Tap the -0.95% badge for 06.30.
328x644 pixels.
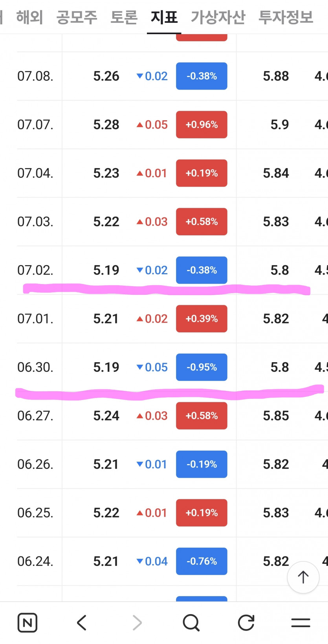pyautogui.click(x=202, y=367)
